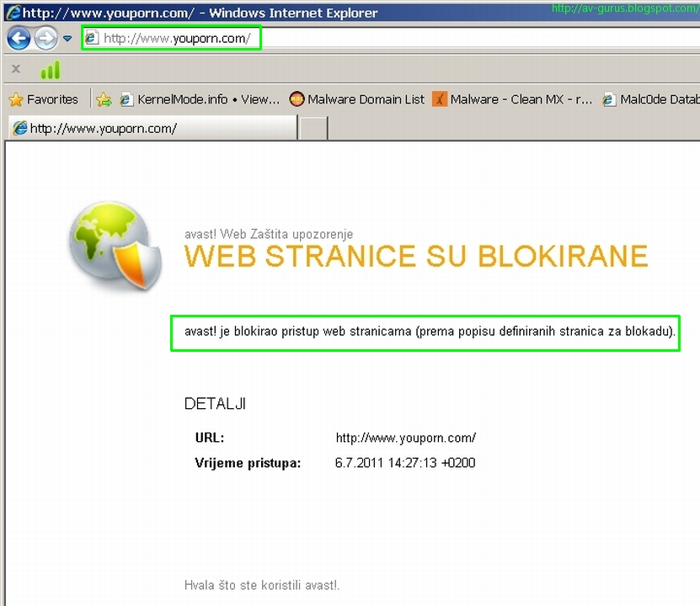Select the http://www.youporn.com/ tab

tap(152, 129)
